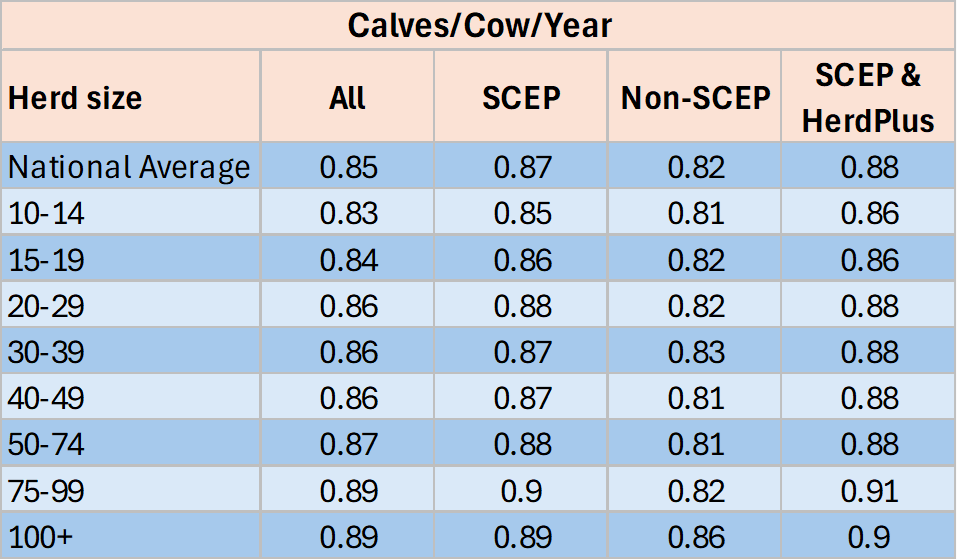
Task: Select the SCEP & HerdPlus header
Action: (868, 98)
